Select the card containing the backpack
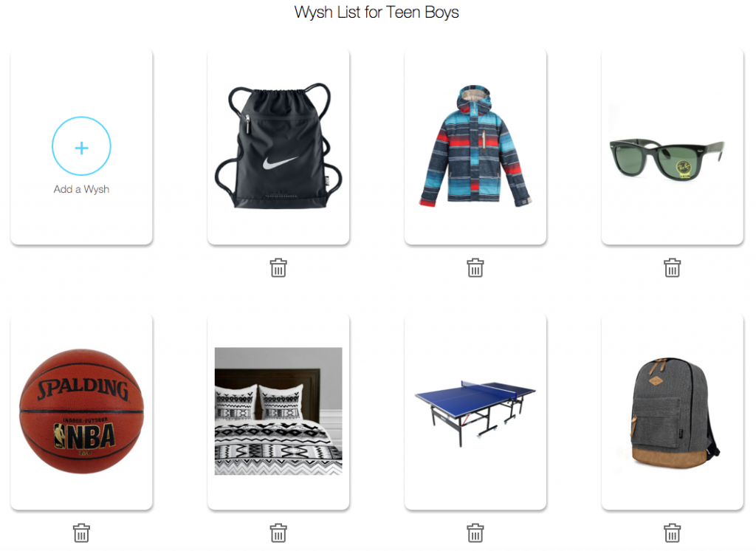Screen dimensions: 756x551 672,411
